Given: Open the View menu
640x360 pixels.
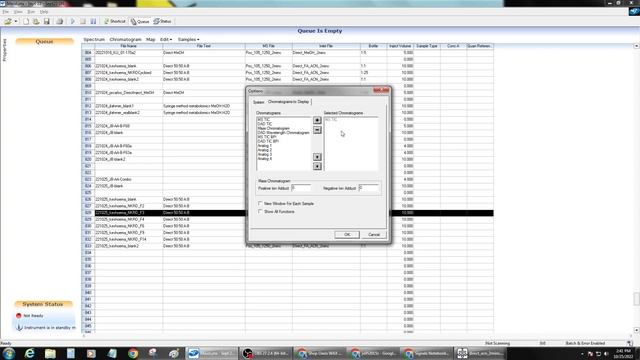Looking at the screenshot, I should coord(18,12).
